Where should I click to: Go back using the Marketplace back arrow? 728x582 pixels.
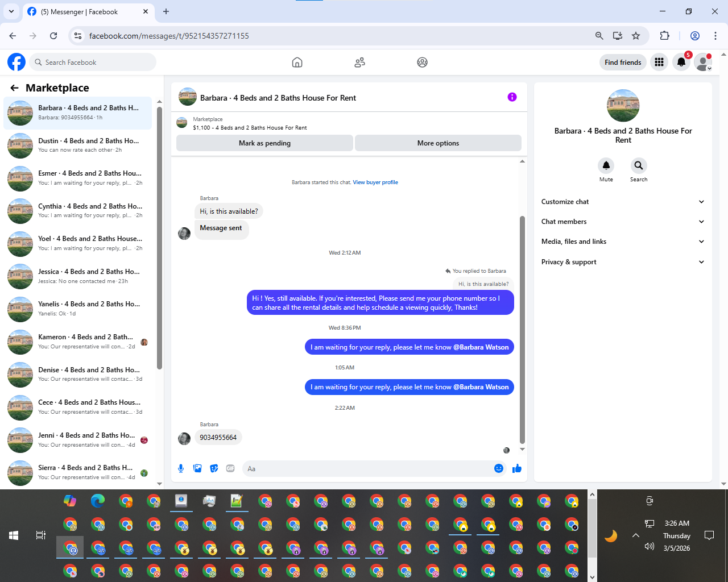14,88
